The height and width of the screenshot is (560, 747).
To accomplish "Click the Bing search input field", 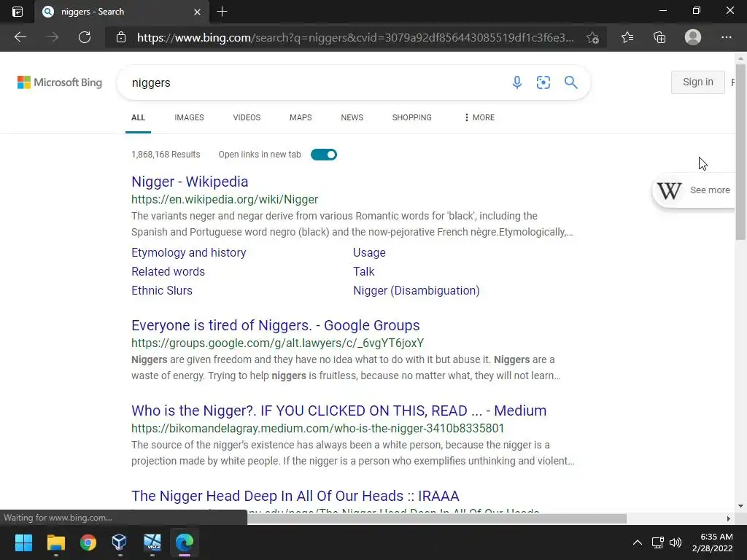I will tap(314, 82).
